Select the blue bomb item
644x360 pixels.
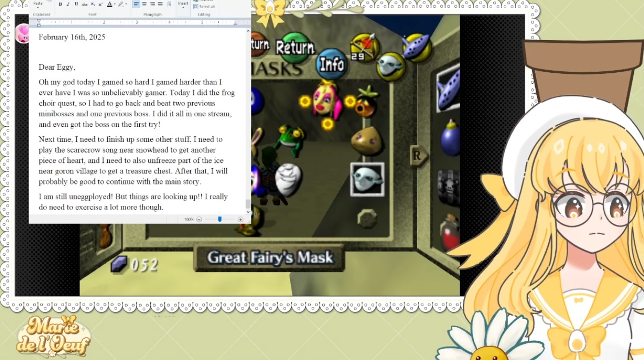click(x=450, y=138)
